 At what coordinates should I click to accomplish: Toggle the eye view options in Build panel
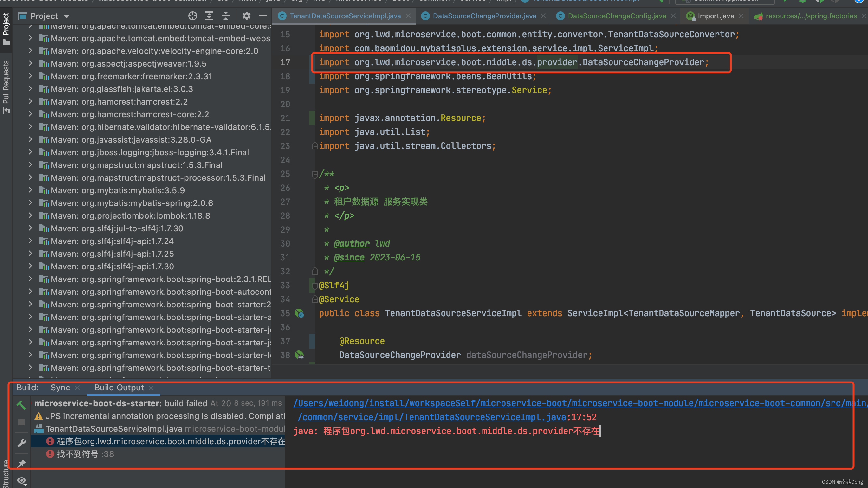pos(22,481)
